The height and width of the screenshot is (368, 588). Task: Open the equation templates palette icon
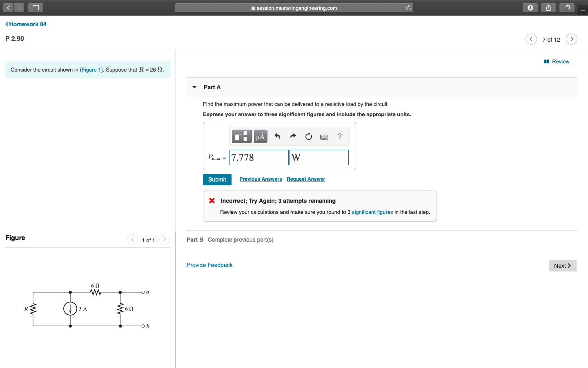[x=241, y=136]
